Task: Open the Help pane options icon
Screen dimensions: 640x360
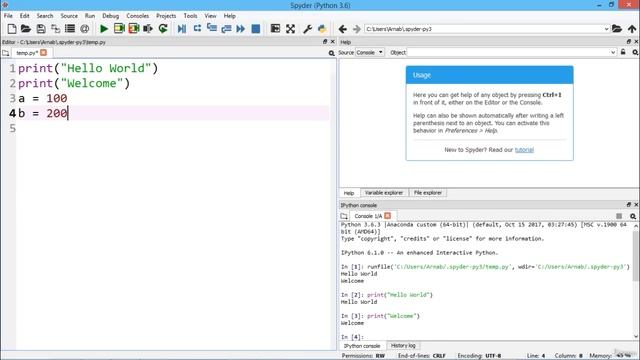Action: [635, 52]
